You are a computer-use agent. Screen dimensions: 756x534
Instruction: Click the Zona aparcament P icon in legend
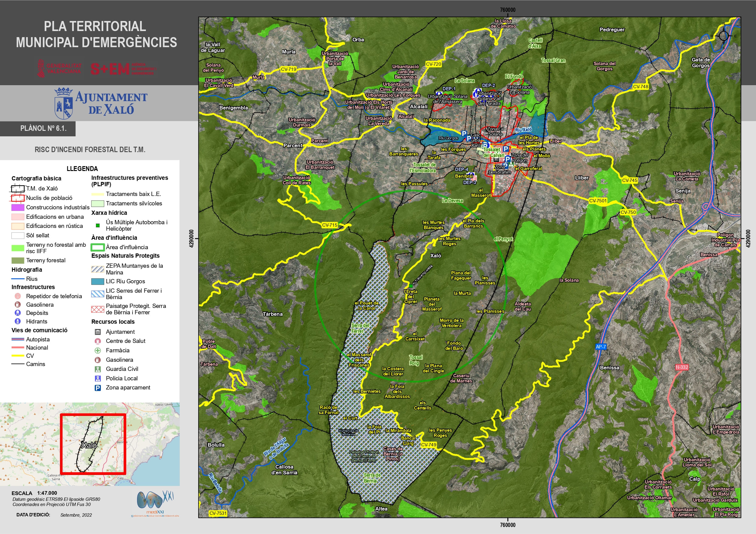98,388
